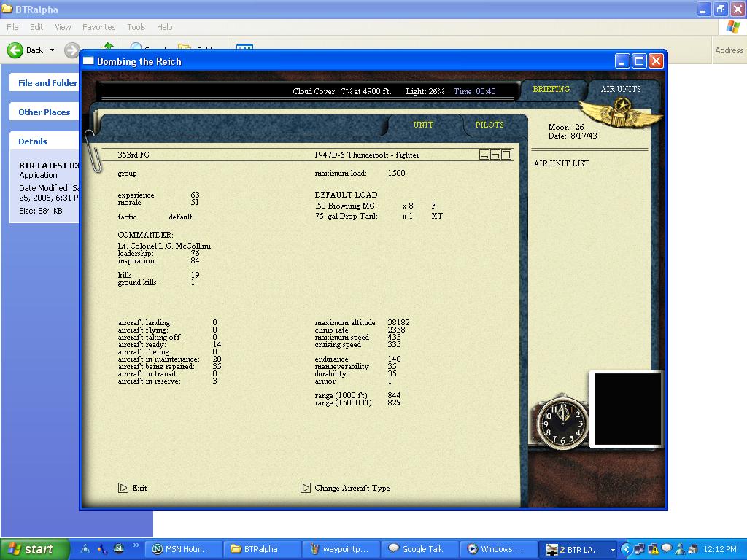Click range (1000 ft) 844 line
Screen dimensions: 747x560
357,395
